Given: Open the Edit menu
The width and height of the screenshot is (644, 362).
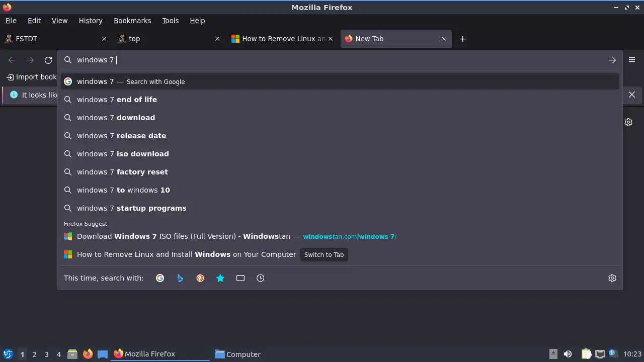Looking at the screenshot, I should [34, 21].
